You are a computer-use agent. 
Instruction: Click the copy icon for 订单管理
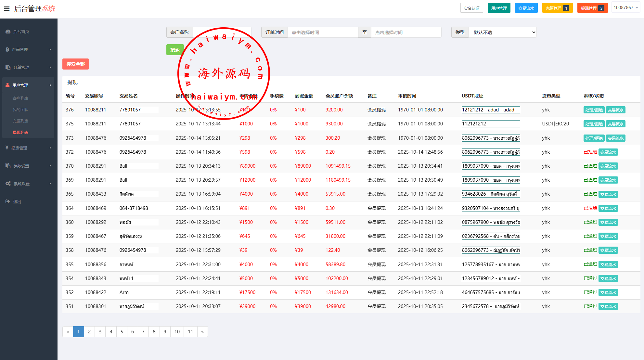(x=8, y=67)
